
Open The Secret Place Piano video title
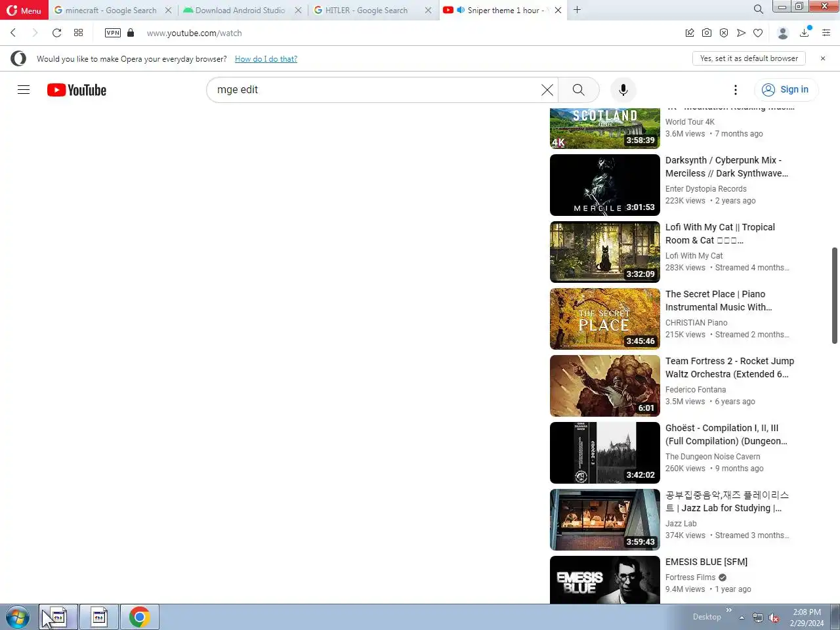[x=719, y=301]
